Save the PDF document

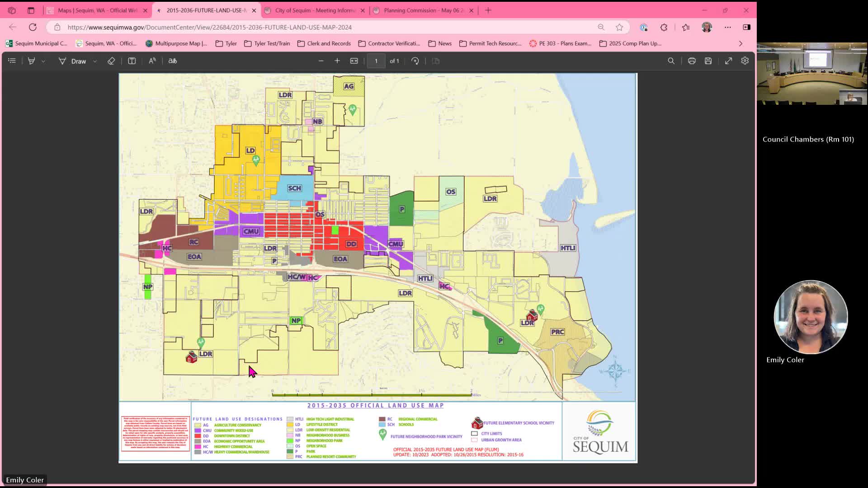pyautogui.click(x=708, y=61)
